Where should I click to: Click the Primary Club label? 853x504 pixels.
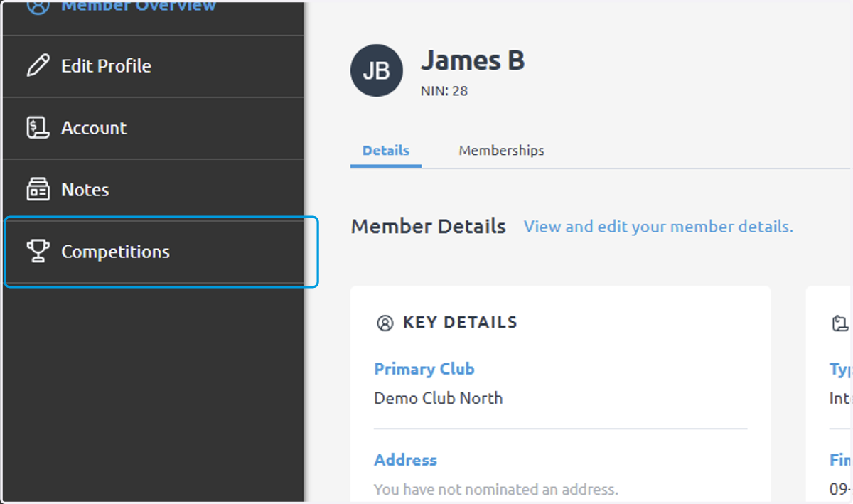point(424,369)
